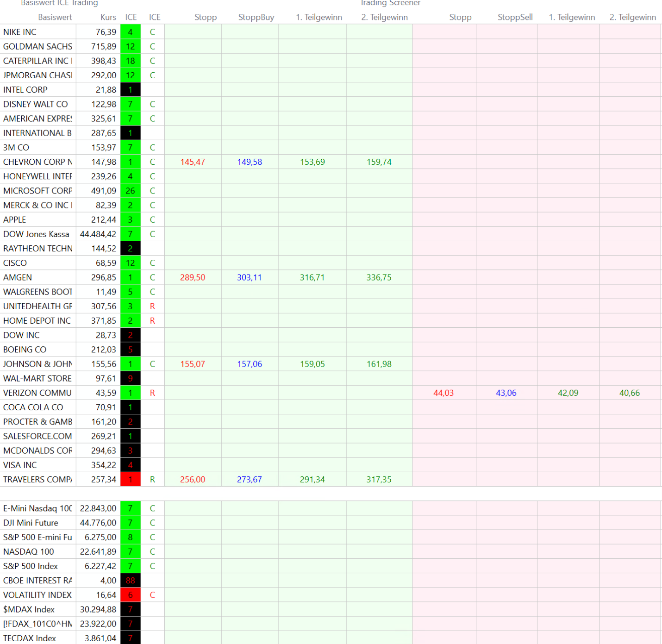Select Microsoft's green ICE cell showing 26
Viewport: 662px width, 644px height.
pyautogui.click(x=131, y=191)
